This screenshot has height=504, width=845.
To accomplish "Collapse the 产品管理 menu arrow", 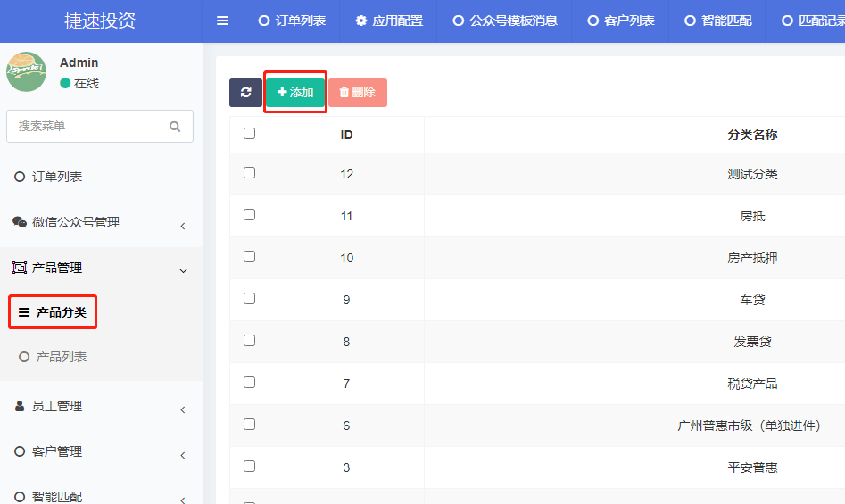I will pos(183,271).
